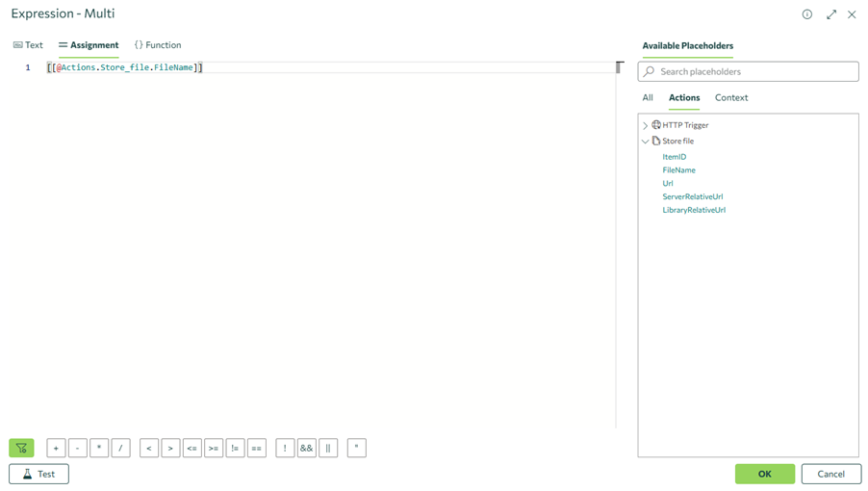Expand the HTTP Trigger node

645,126
